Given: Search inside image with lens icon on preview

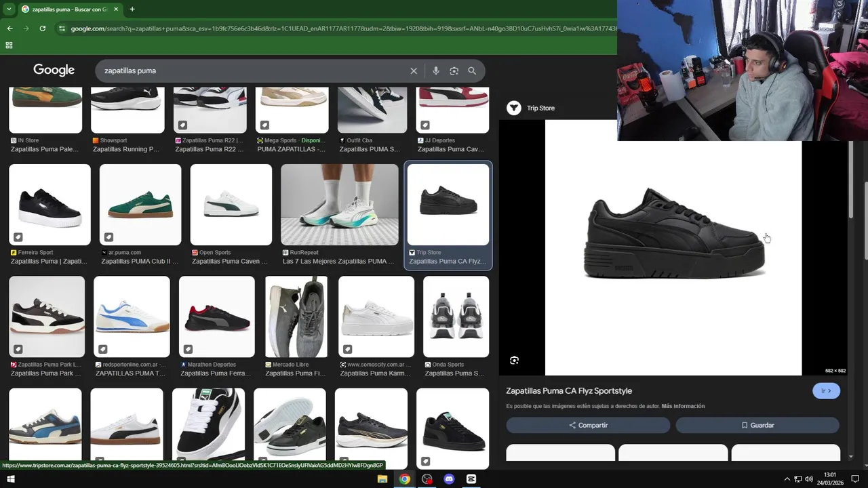Looking at the screenshot, I should click(x=514, y=361).
